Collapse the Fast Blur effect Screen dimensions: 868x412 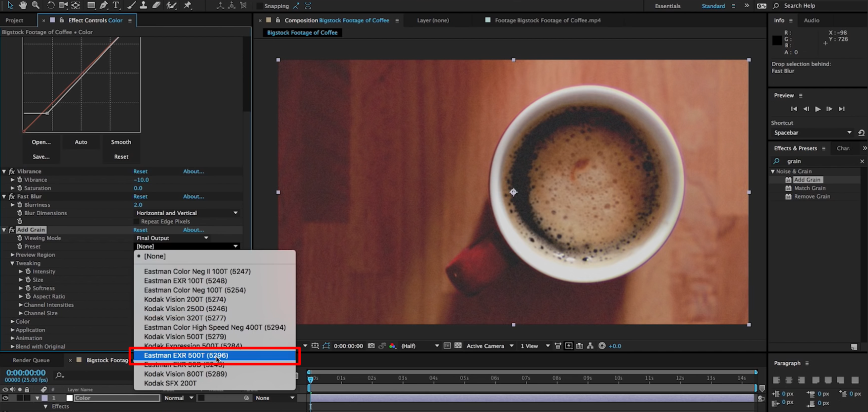(x=4, y=196)
